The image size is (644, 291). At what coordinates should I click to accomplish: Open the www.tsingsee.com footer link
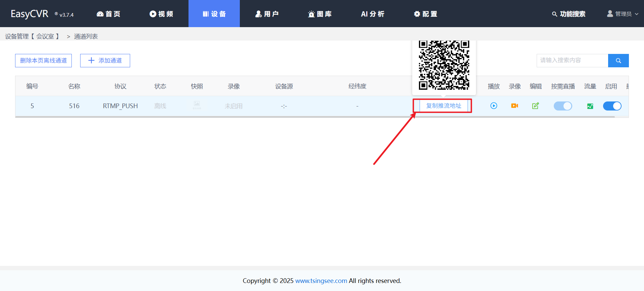click(321, 281)
